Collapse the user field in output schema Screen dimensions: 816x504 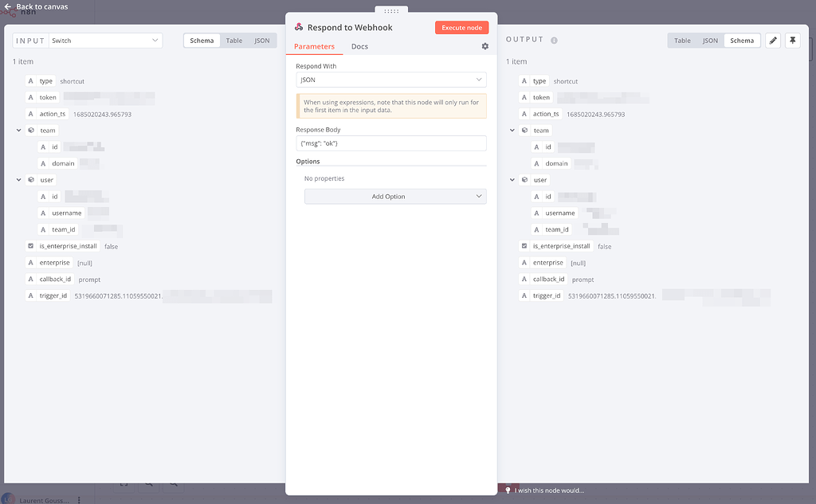tap(513, 179)
